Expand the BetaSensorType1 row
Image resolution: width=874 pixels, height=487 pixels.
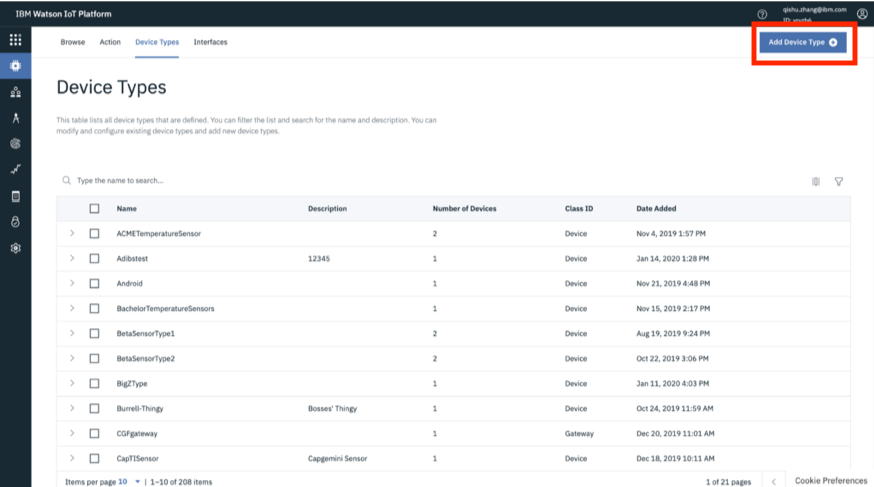(x=72, y=333)
